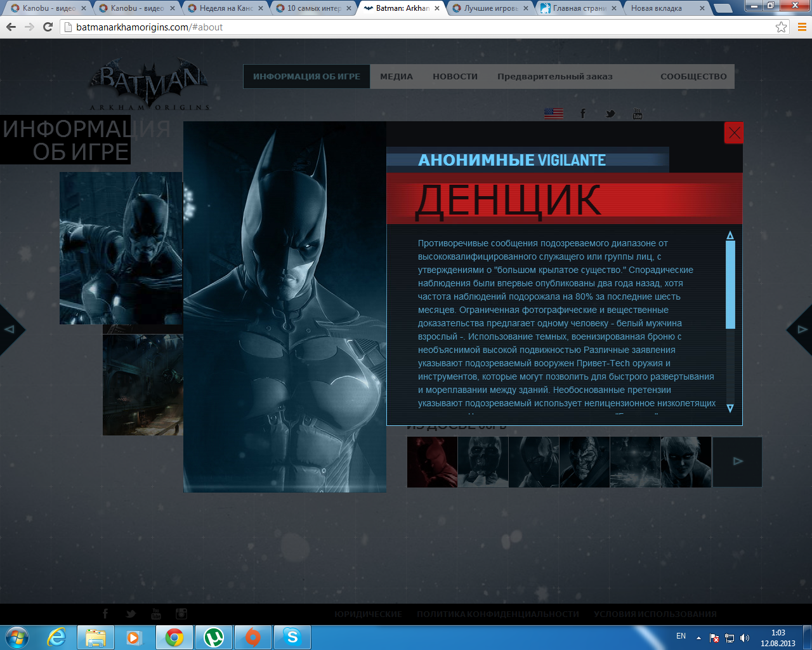Open the YouTube icon near the header
This screenshot has height=650, width=812.
(x=638, y=114)
